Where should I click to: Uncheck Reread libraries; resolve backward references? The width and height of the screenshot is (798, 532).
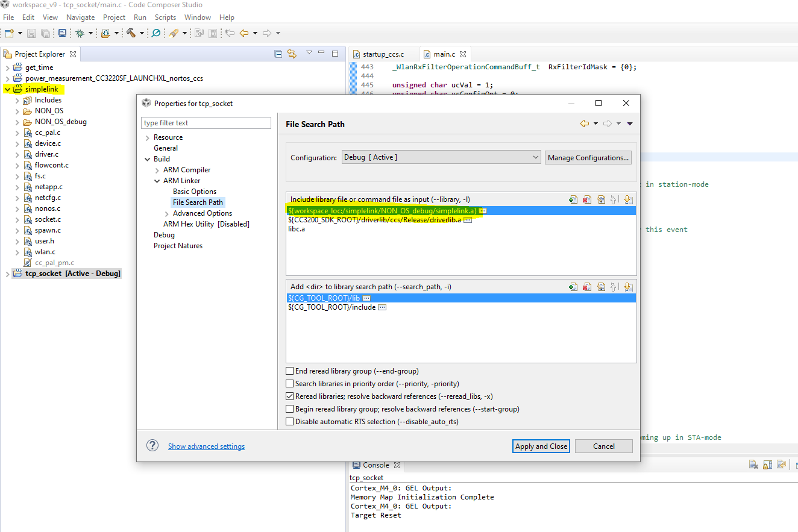290,396
